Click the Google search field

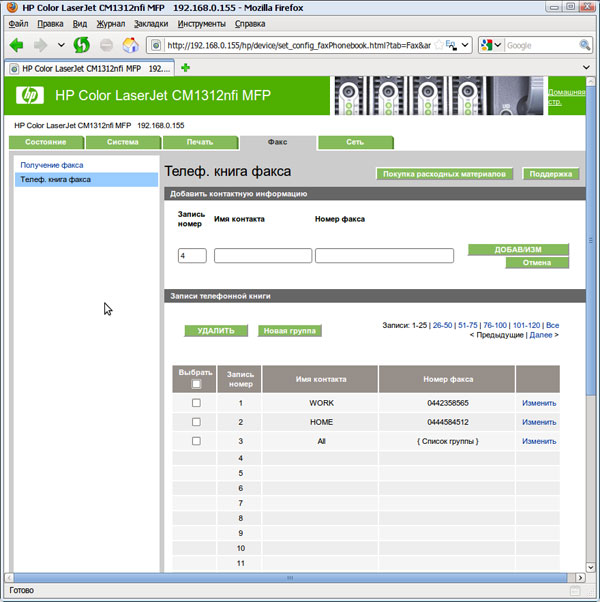540,45
